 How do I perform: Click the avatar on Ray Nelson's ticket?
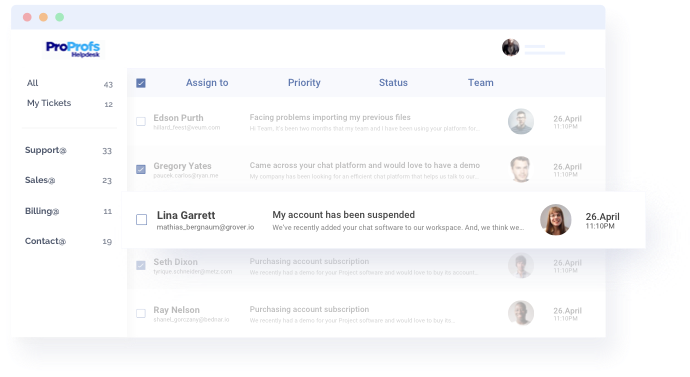click(x=521, y=313)
